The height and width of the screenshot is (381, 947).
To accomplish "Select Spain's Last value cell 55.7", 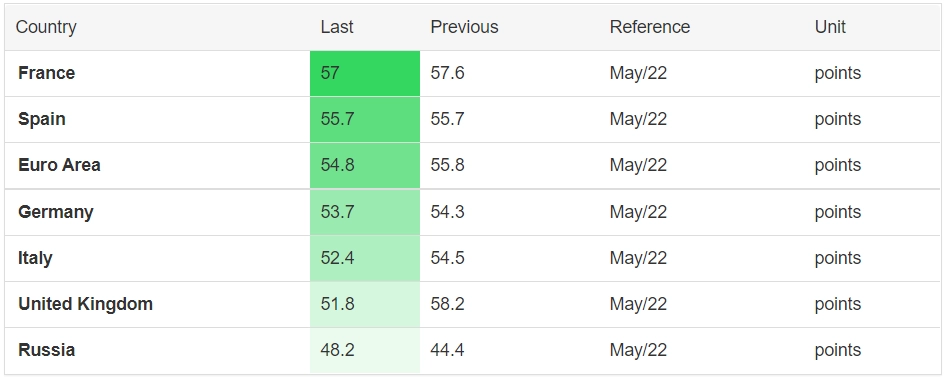I will click(x=365, y=120).
